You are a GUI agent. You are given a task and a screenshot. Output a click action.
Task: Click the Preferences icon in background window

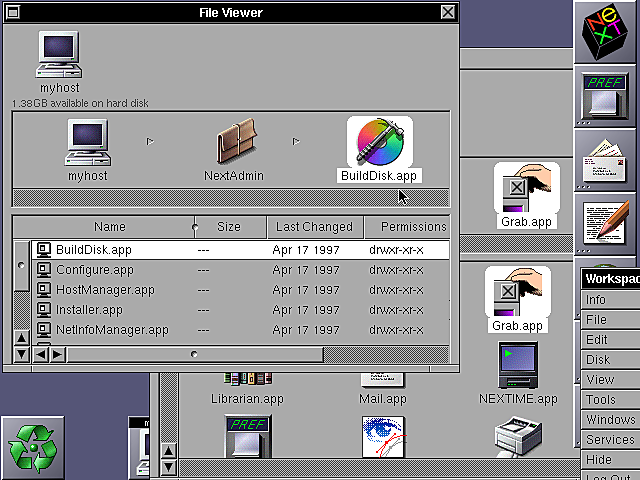click(x=248, y=437)
